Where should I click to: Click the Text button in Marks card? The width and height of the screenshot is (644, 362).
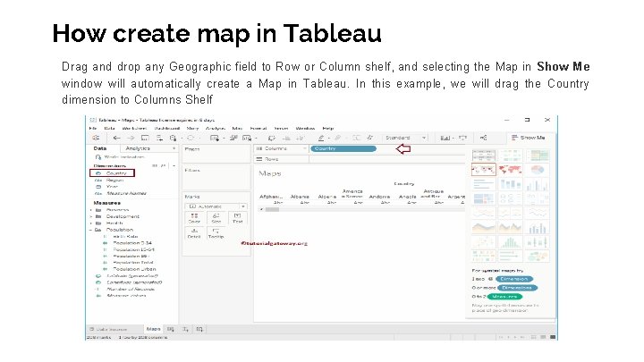(237, 218)
